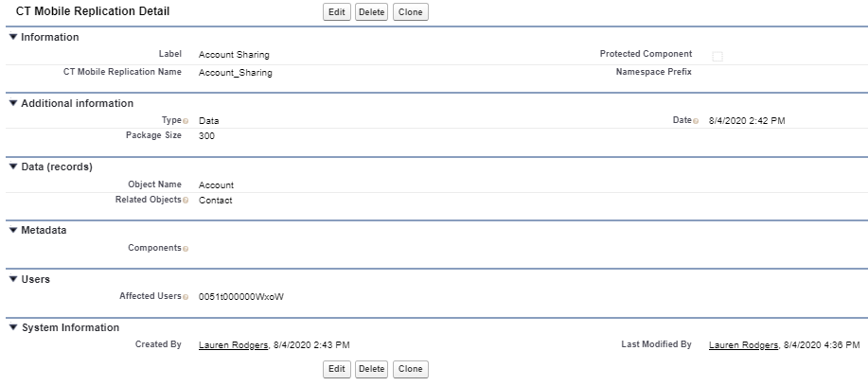Click the Components help icon
868x386 pixels.
[x=186, y=248]
